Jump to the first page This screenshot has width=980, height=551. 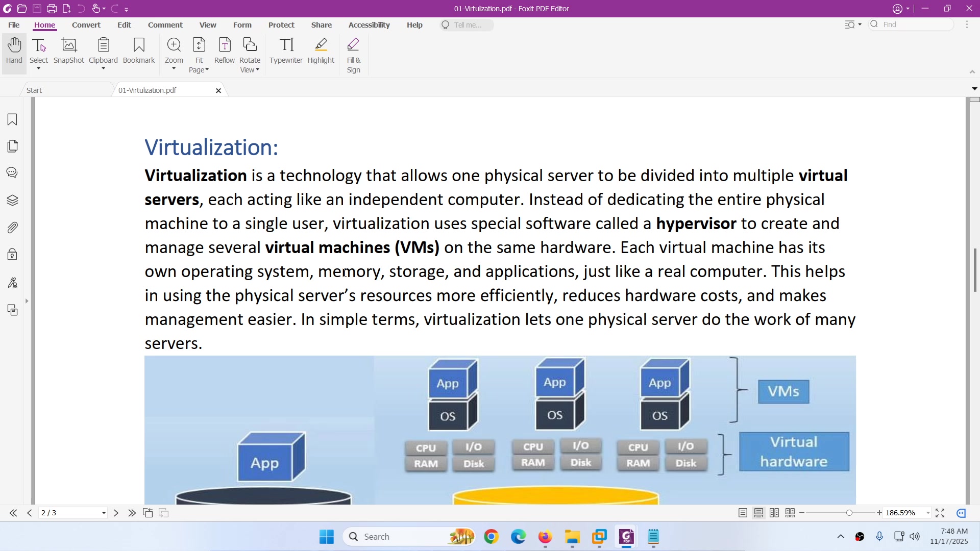coord(13,513)
